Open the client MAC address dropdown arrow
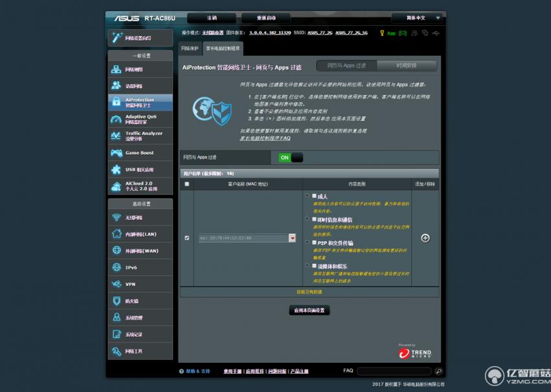551x392 pixels. [x=292, y=238]
